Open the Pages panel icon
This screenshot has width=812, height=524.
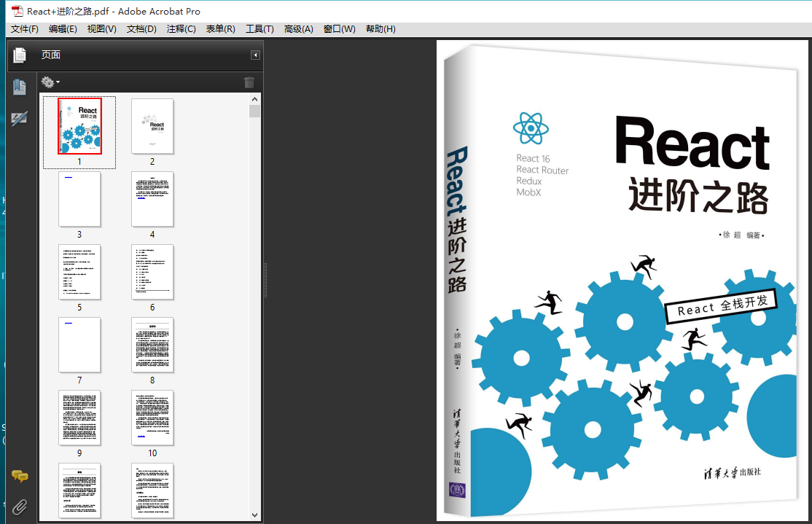20,55
